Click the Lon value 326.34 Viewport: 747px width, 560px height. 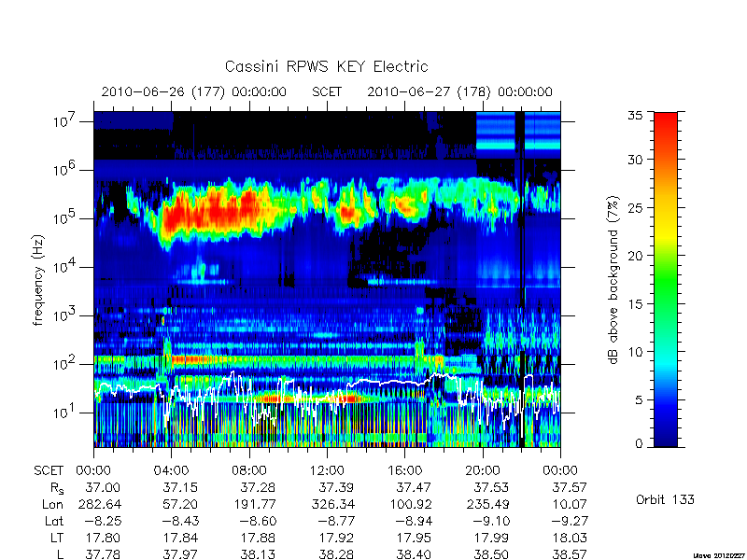pyautogui.click(x=332, y=504)
